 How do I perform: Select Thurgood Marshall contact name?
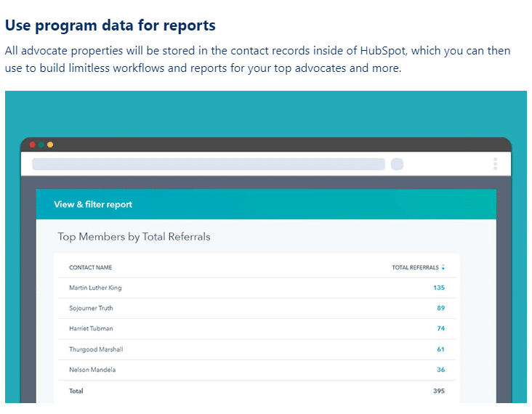point(96,349)
